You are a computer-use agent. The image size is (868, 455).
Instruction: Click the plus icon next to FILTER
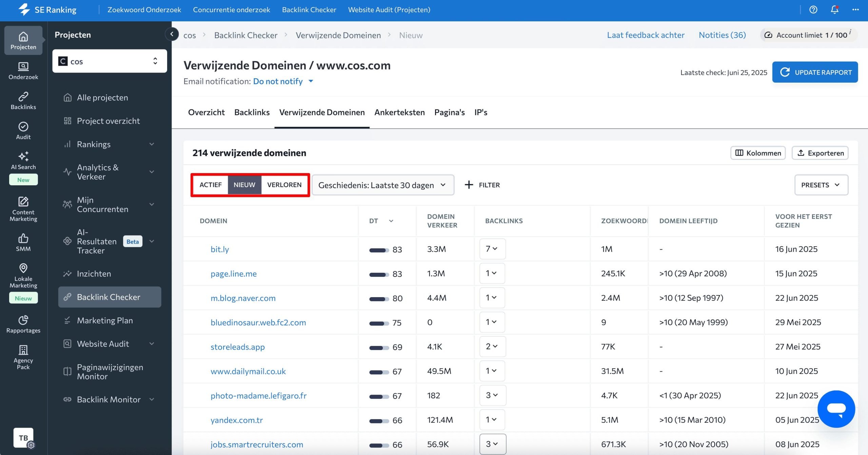469,185
